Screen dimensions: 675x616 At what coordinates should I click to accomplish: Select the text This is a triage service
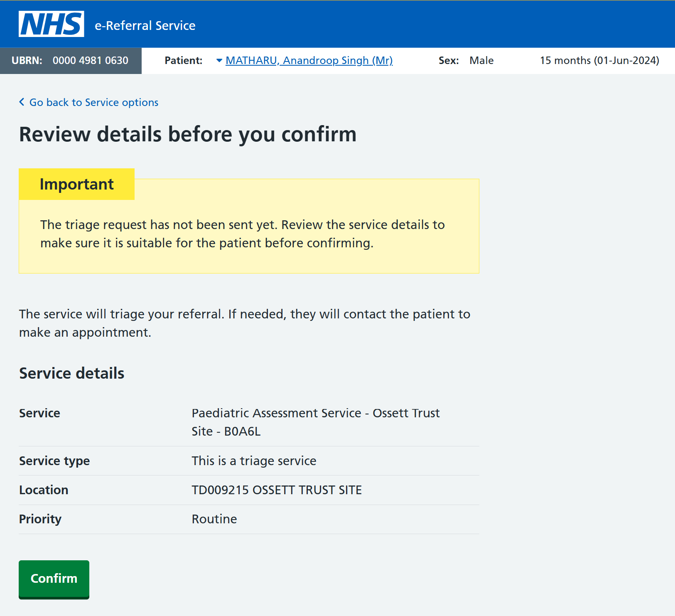[x=254, y=461]
